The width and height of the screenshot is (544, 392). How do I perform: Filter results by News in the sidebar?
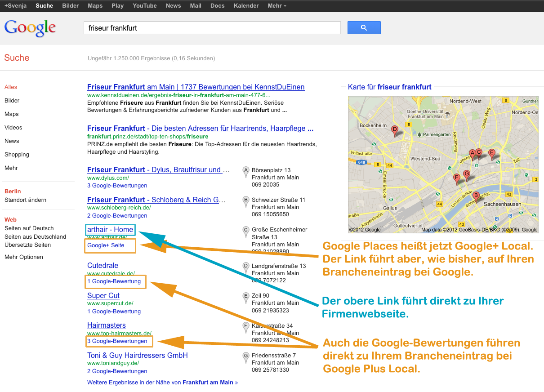tap(12, 141)
